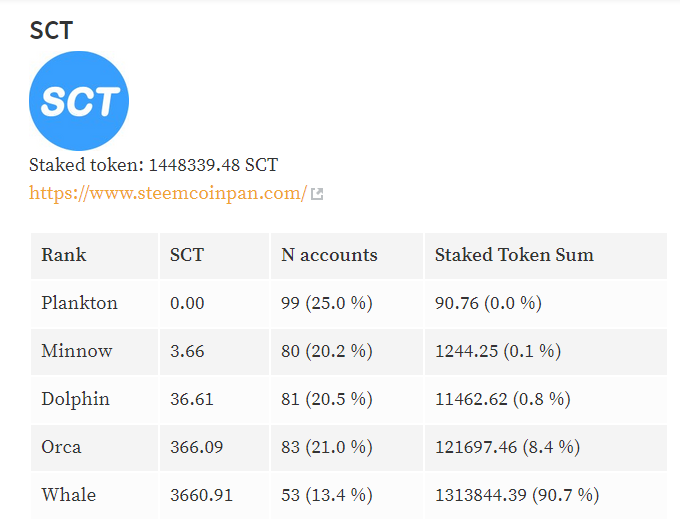Click the 81 (20.5 %) accounts cell
The width and height of the screenshot is (680, 530).
point(347,400)
